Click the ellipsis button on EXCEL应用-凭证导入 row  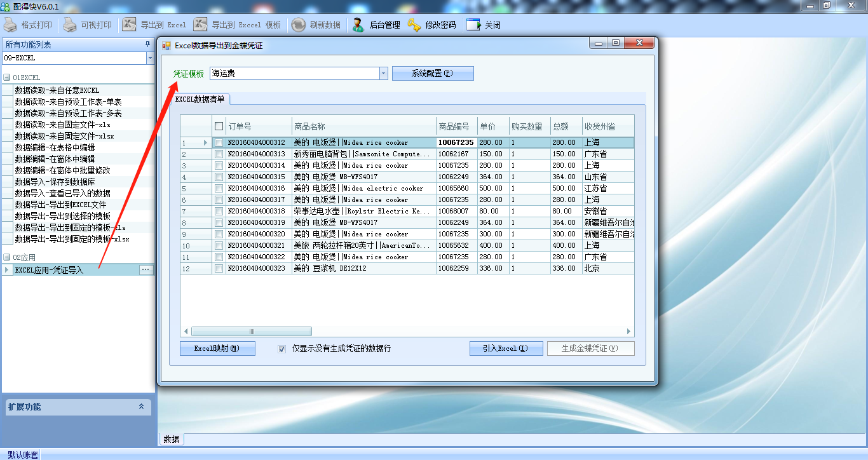click(x=146, y=270)
